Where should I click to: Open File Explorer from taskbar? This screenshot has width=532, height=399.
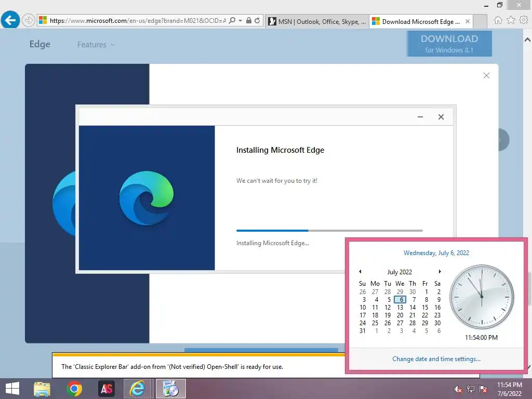pyautogui.click(x=42, y=389)
